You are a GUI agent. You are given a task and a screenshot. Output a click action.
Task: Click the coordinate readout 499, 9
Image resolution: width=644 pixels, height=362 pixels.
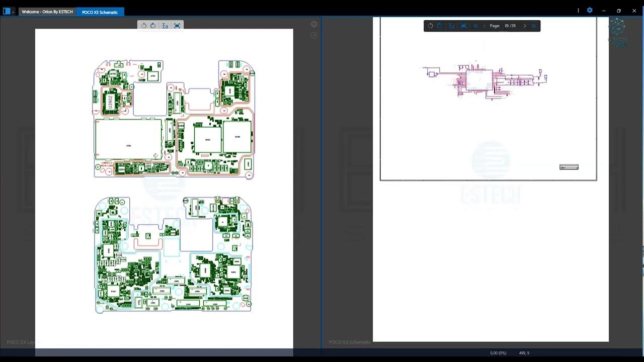point(524,353)
